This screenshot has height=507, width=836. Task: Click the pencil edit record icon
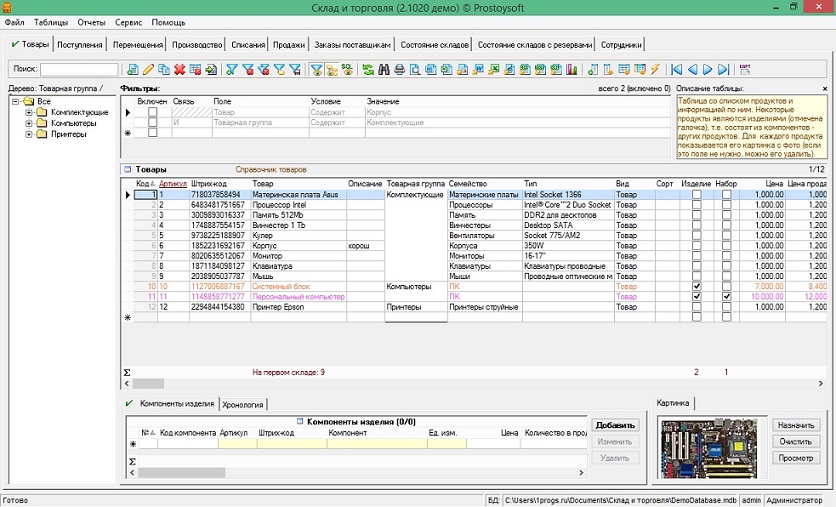tap(148, 70)
